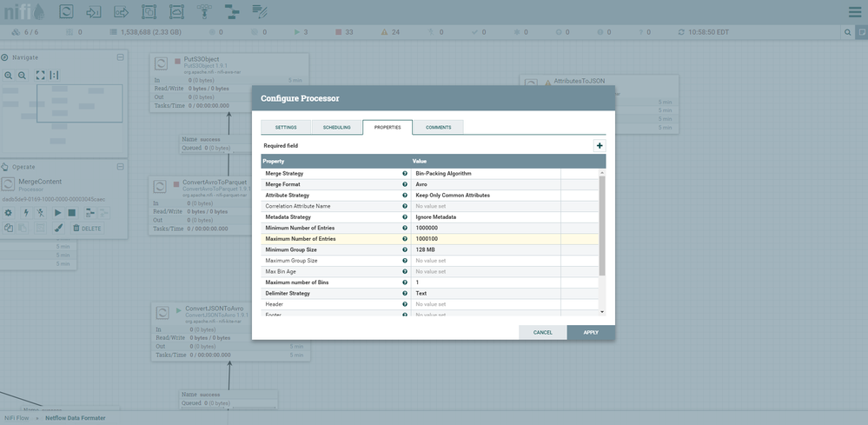Click help icon beside Maximum number of Bins
868x425 pixels.
tap(405, 282)
